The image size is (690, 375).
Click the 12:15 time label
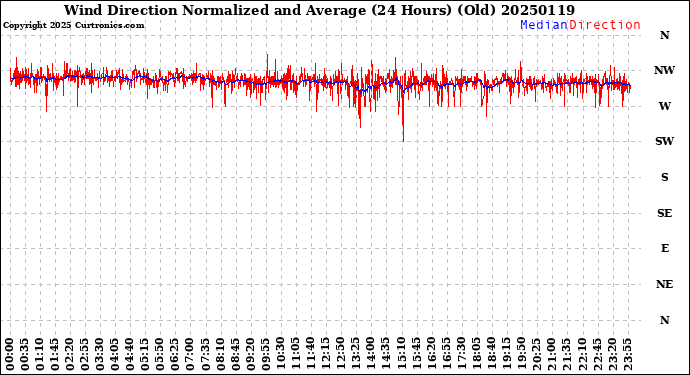pyautogui.click(x=326, y=354)
